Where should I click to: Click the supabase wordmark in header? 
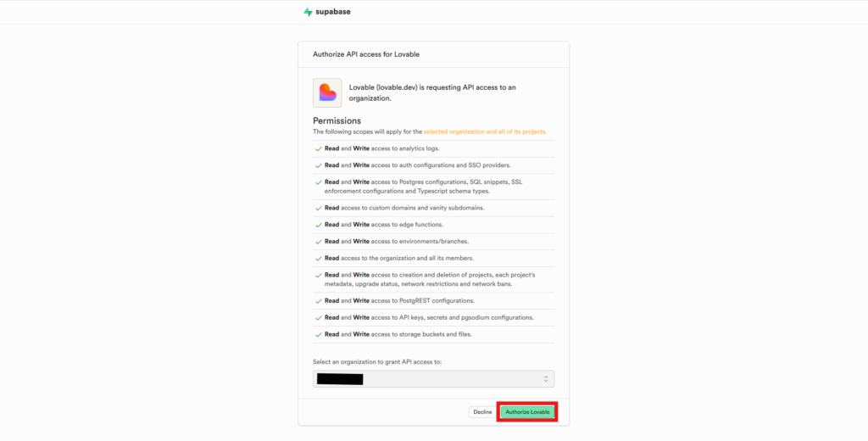[x=332, y=12]
